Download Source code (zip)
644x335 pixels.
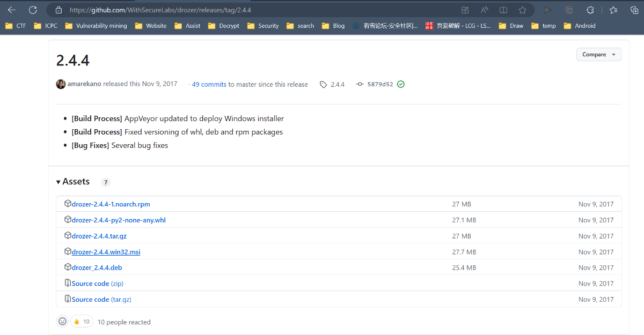click(x=98, y=284)
